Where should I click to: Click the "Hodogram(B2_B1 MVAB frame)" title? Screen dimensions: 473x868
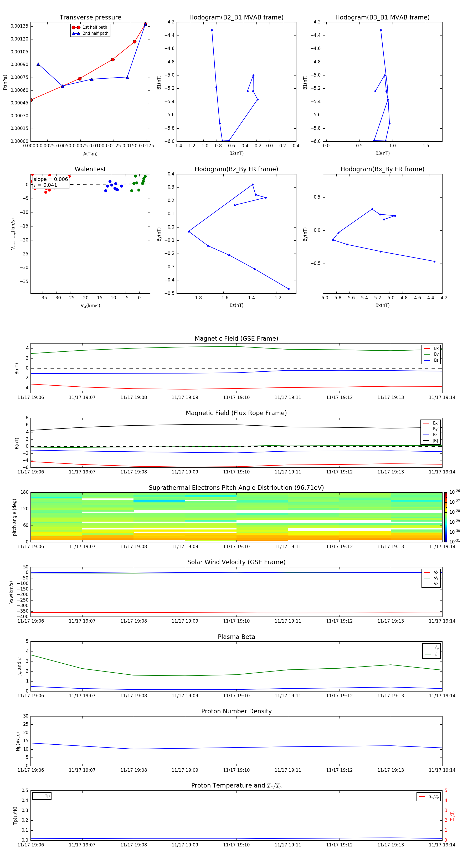click(x=236, y=18)
